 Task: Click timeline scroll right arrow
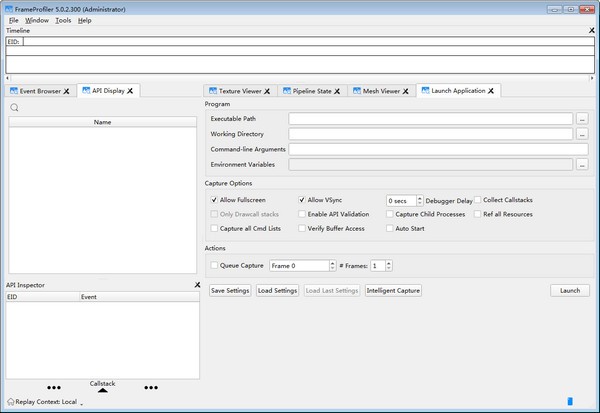coord(592,78)
